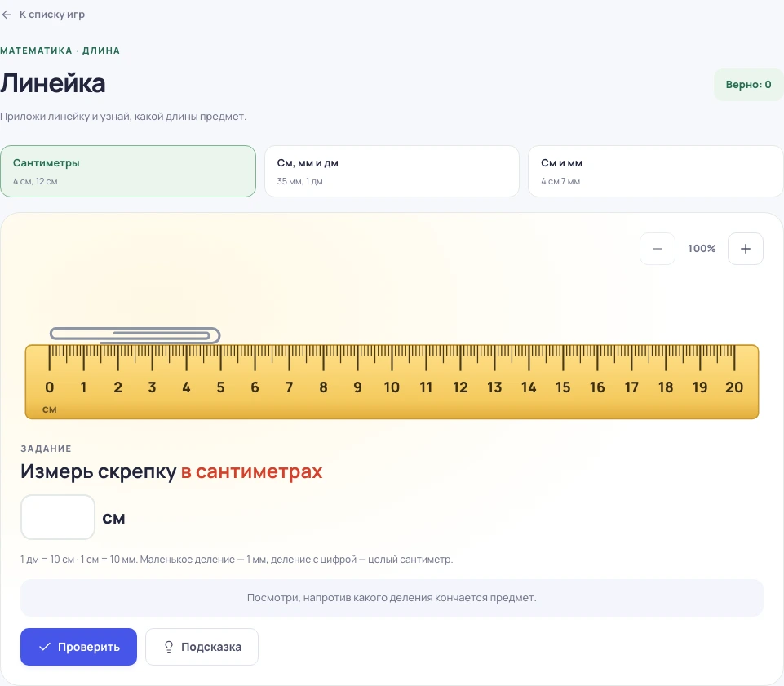Zoom in with the plus button
Image resolution: width=784 pixels, height=686 pixels.
(x=745, y=249)
